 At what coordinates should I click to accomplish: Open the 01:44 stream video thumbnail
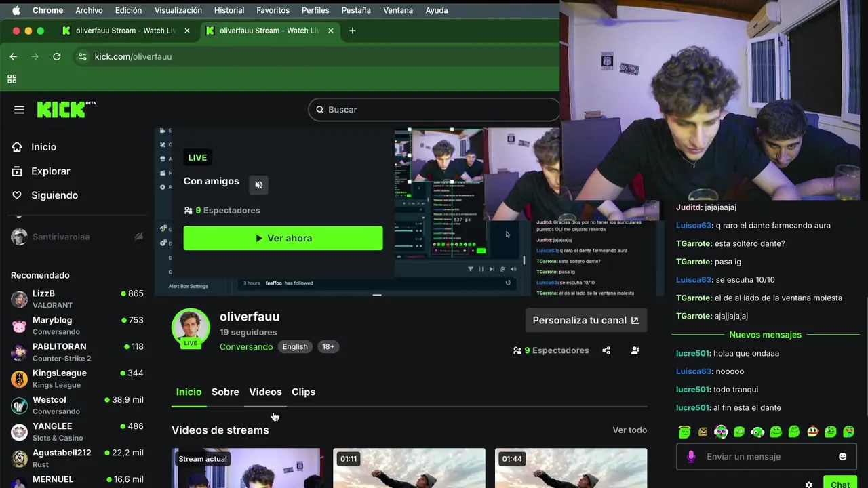[571, 468]
